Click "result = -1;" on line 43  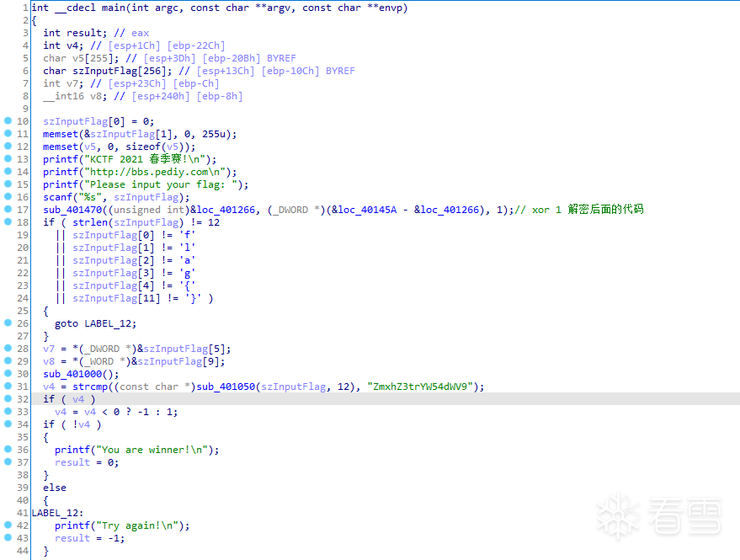point(90,538)
